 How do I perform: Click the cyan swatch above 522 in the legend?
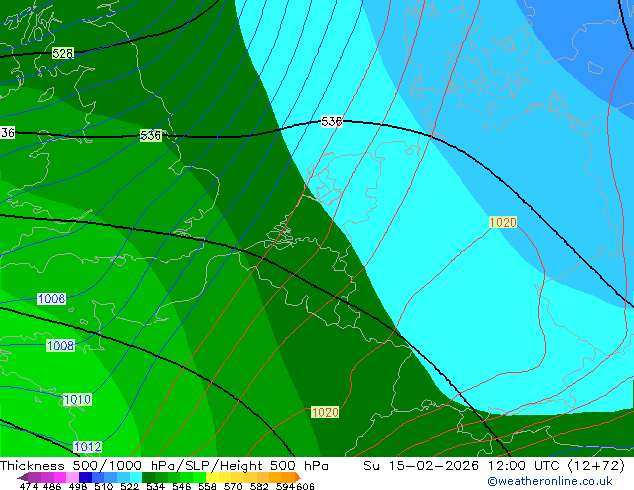[136, 477]
